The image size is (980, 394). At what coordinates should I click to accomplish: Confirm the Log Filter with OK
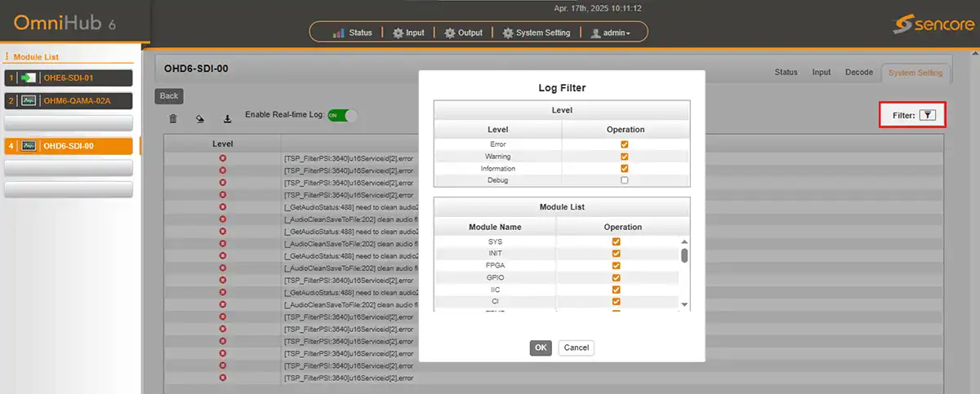click(541, 348)
